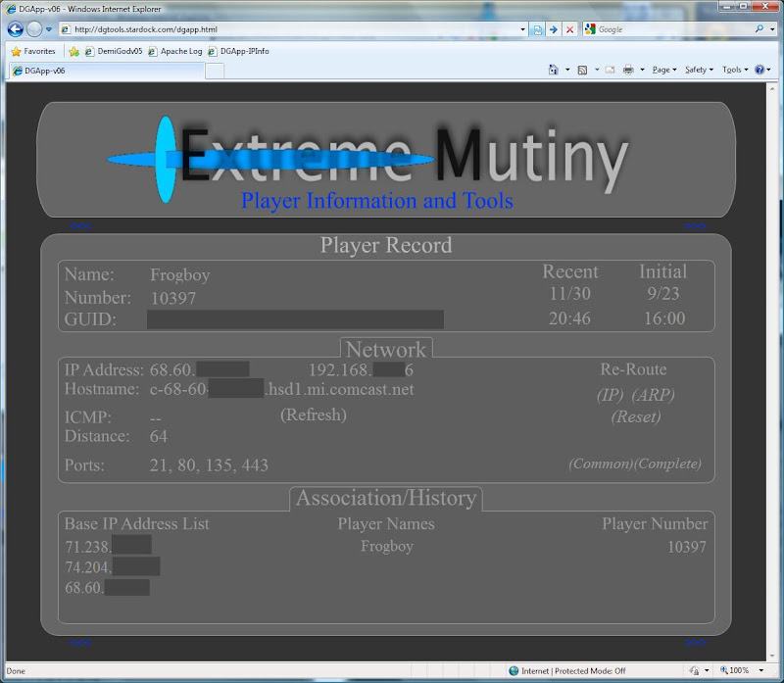Click the Add to Favorites Bar star icon
Image resolution: width=784 pixels, height=683 pixels.
[74, 51]
